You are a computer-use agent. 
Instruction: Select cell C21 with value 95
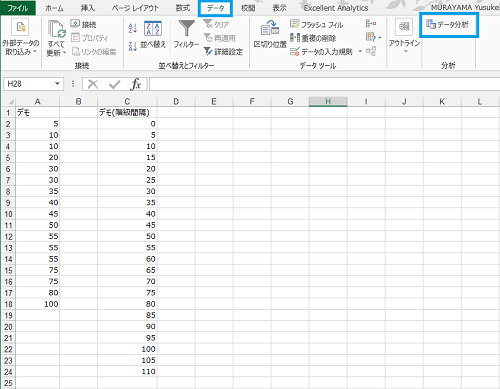(x=127, y=338)
